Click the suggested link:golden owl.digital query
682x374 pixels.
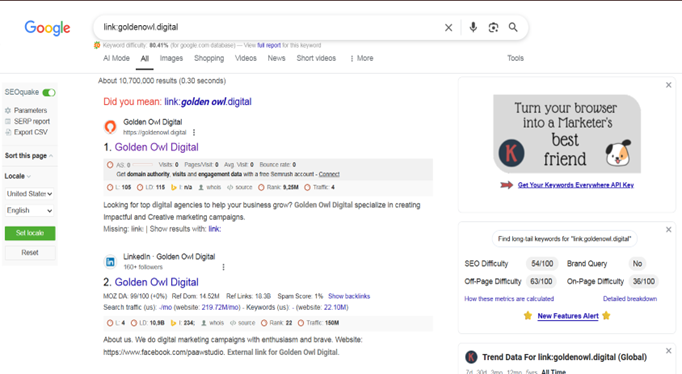pos(208,102)
